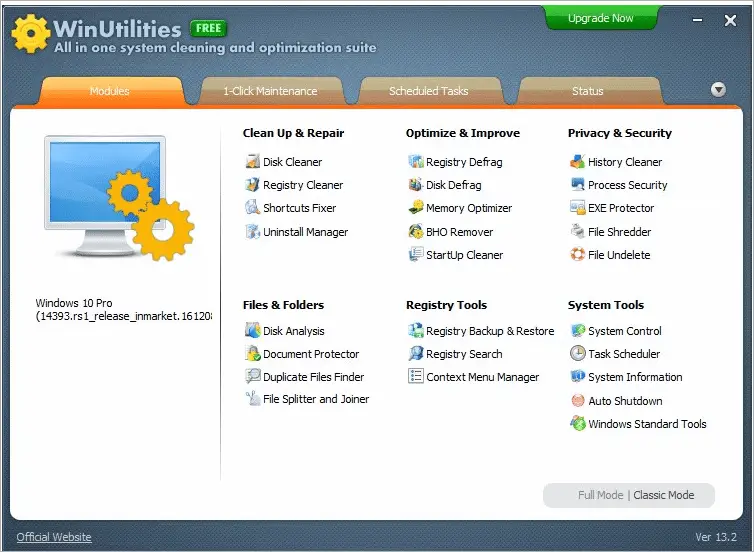Click the Registry Search icon
The width and height of the screenshot is (754, 552).
pyautogui.click(x=415, y=353)
